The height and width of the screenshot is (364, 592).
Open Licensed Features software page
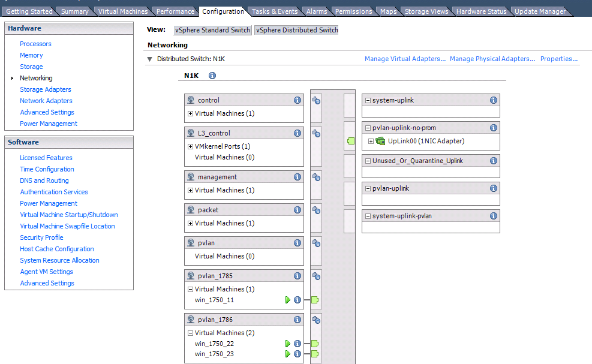[46, 158]
